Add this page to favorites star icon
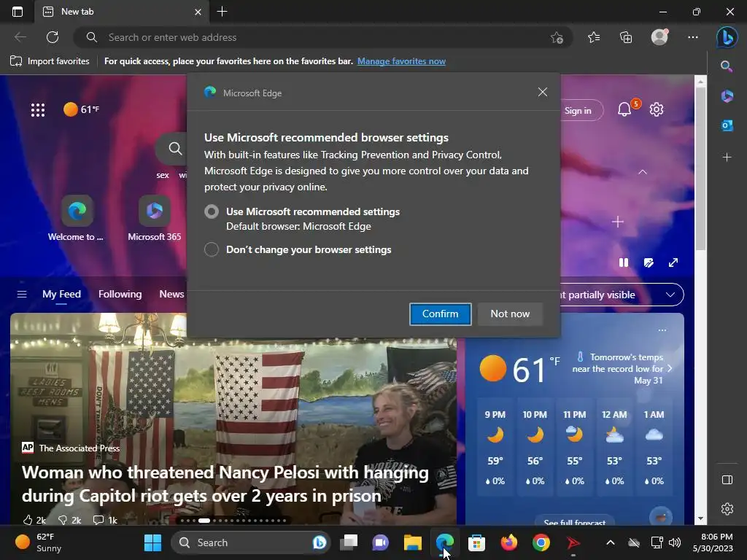The height and width of the screenshot is (560, 747). [x=557, y=38]
